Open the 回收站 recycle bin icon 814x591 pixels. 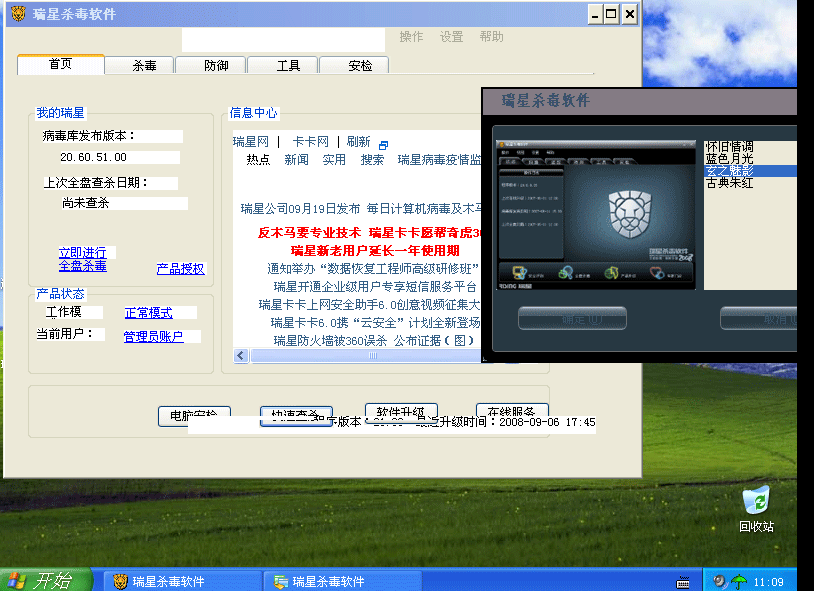[x=756, y=509]
